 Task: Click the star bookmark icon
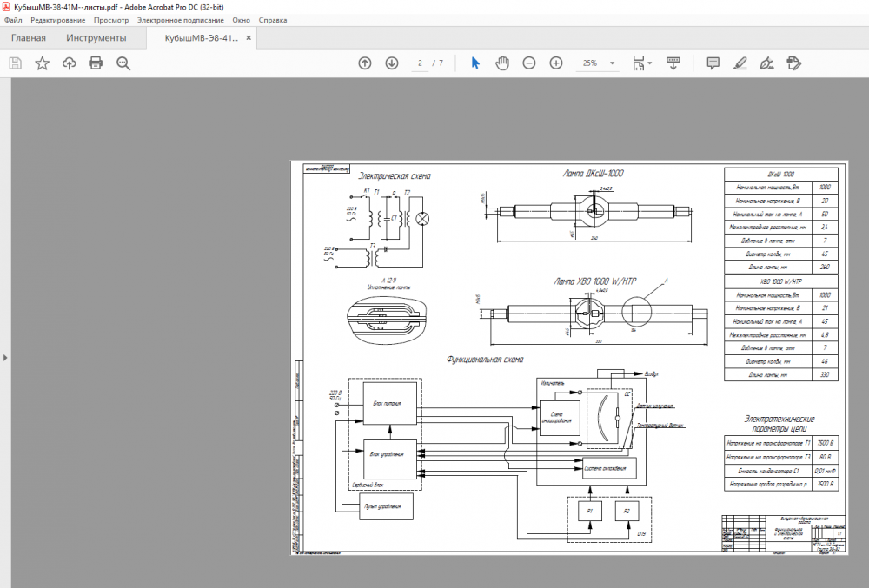pos(42,63)
